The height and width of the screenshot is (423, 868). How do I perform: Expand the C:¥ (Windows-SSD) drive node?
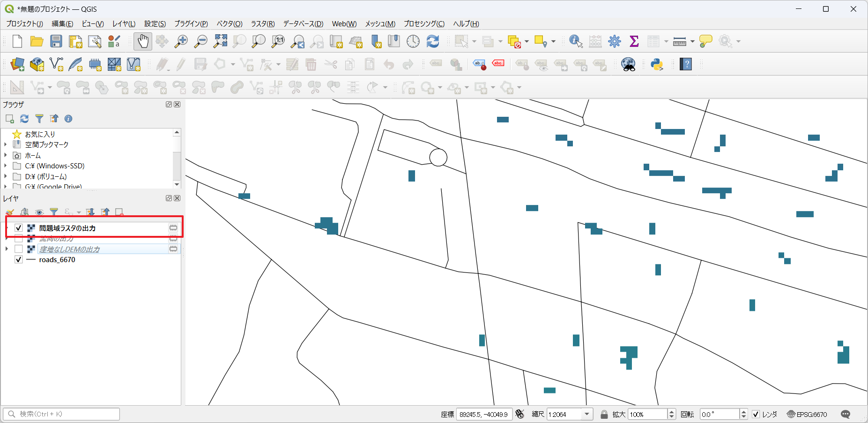6,166
